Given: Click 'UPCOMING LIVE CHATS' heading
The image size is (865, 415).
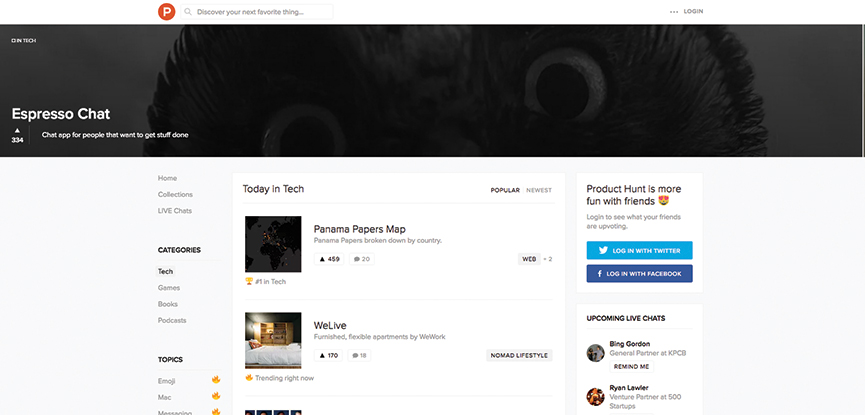Looking at the screenshot, I should [626, 318].
